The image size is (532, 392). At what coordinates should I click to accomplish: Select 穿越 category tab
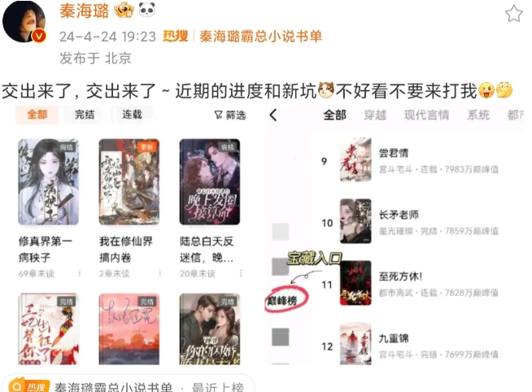pos(375,115)
